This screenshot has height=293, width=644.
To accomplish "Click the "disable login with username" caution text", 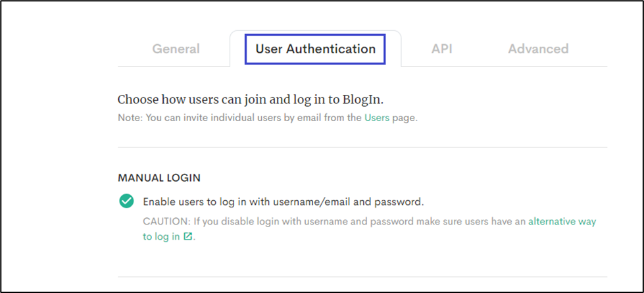I will 263,221.
